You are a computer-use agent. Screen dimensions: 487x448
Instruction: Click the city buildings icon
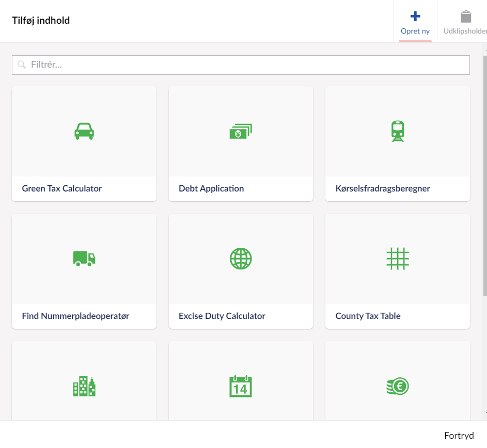click(84, 386)
